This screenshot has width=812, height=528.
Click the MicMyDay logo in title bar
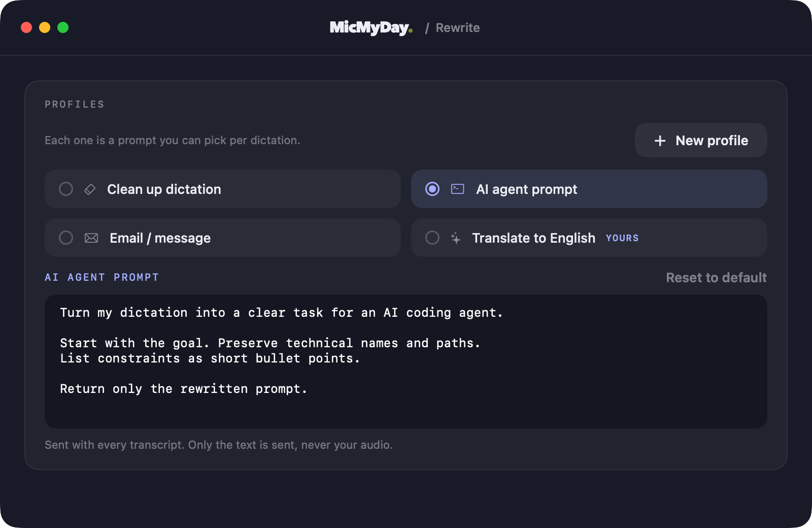(x=371, y=27)
